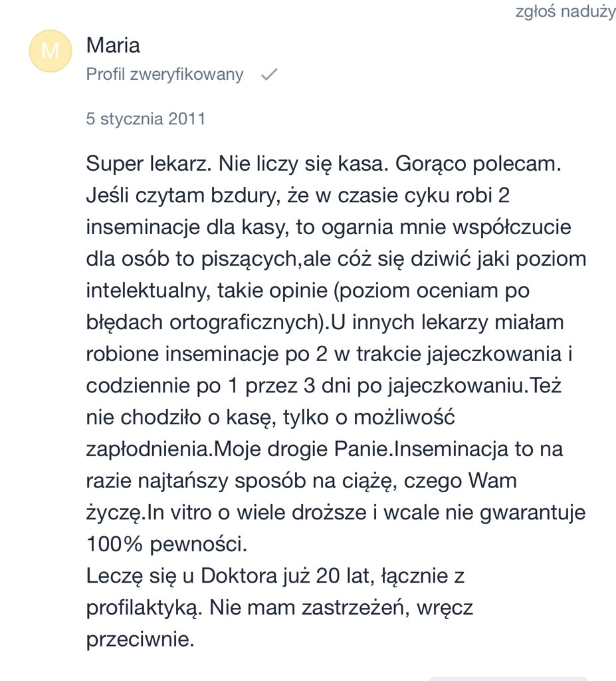The height and width of the screenshot is (681, 616).
Task: Click the line starting 'inseminacje dla kasy'
Action: (x=328, y=227)
